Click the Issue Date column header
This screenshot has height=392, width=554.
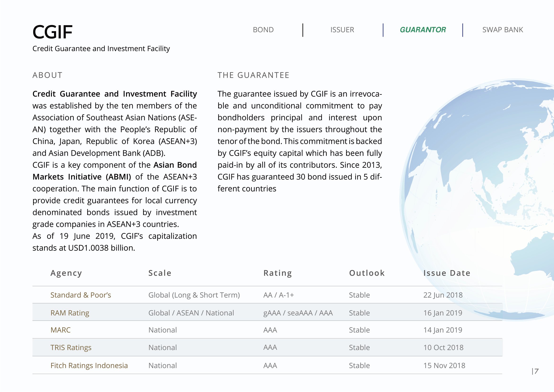click(447, 273)
